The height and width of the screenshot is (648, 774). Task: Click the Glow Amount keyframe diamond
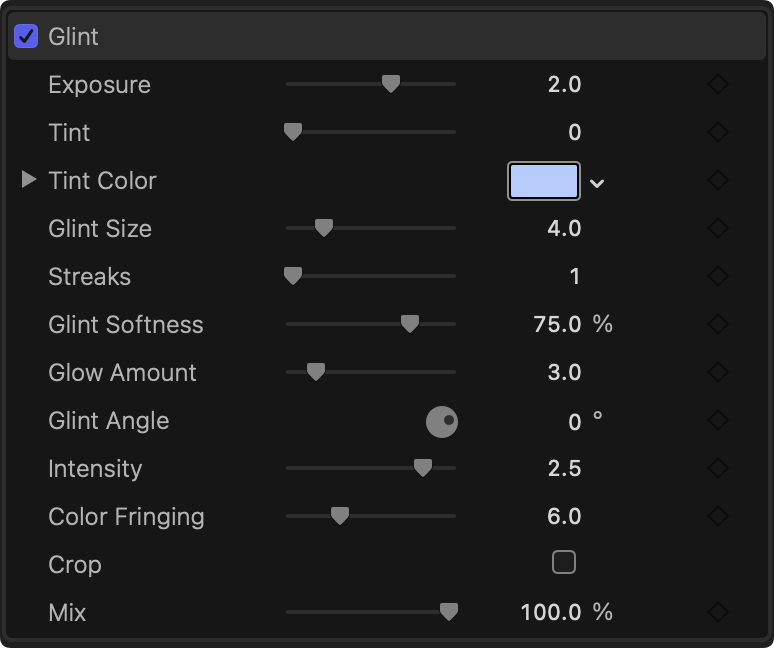(x=717, y=373)
